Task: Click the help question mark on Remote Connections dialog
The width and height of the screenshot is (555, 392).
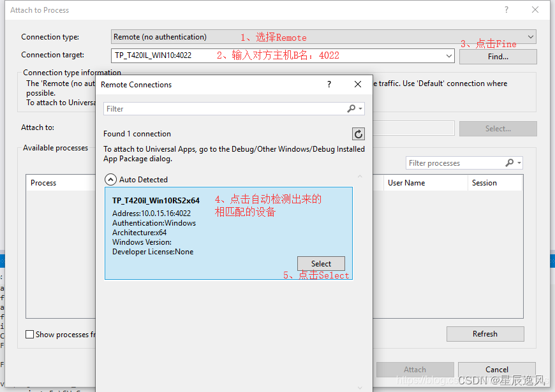Action: click(x=329, y=84)
